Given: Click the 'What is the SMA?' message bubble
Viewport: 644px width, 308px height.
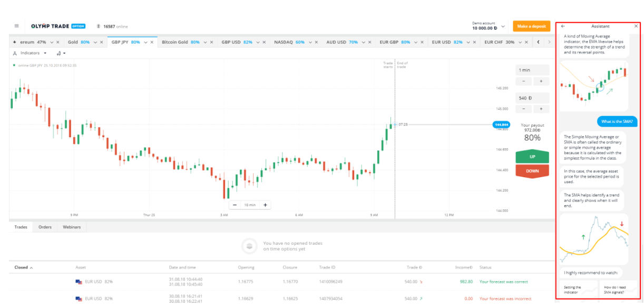Looking at the screenshot, I should pyautogui.click(x=617, y=122).
